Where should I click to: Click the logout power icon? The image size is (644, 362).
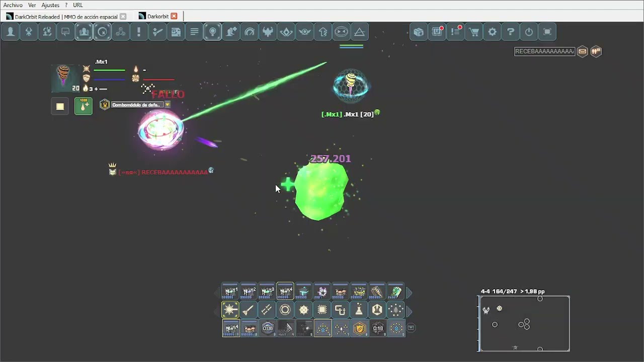[529, 32]
